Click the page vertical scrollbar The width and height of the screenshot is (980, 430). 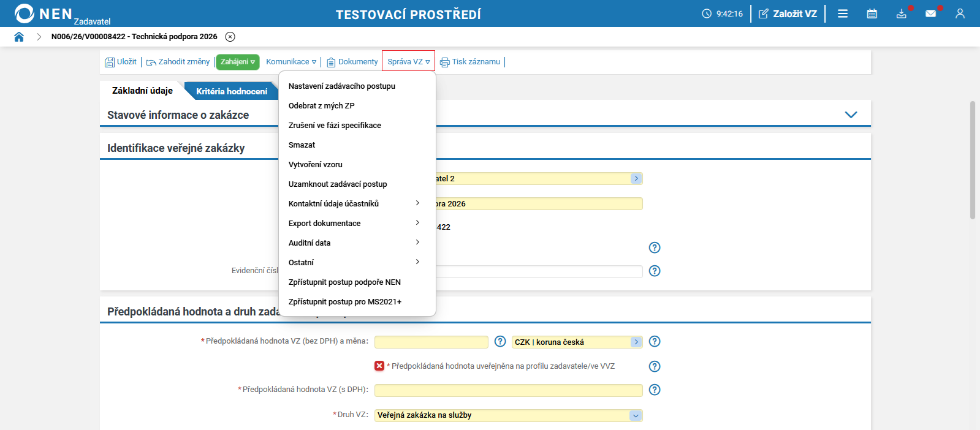(972, 160)
